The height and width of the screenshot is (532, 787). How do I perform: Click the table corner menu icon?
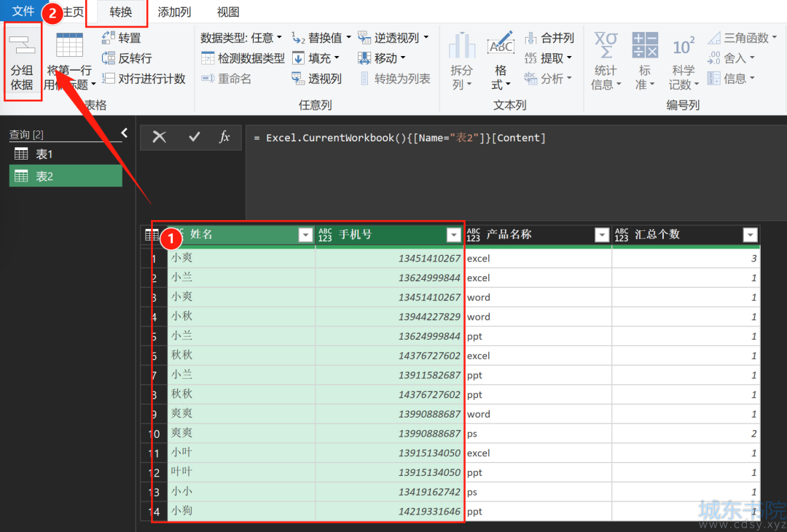151,235
